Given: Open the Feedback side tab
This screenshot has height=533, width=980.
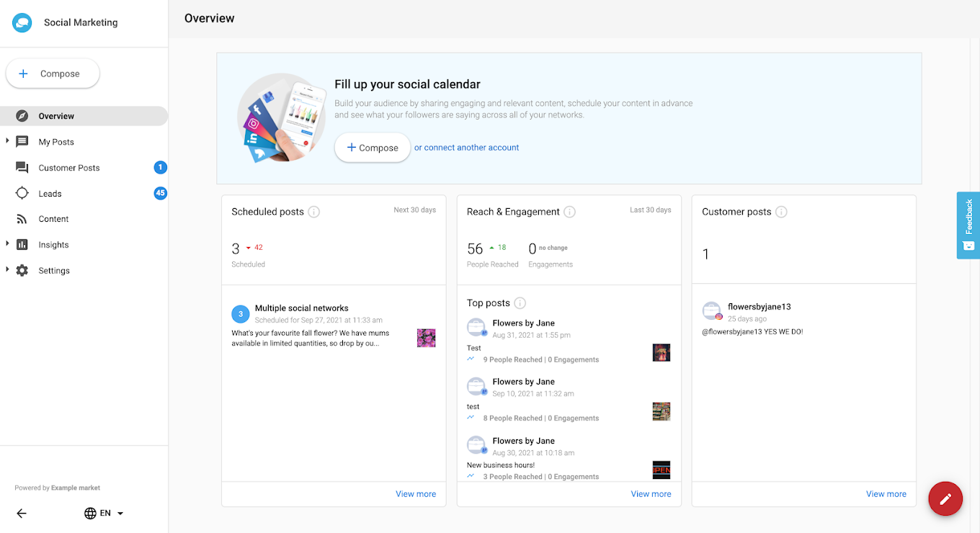Looking at the screenshot, I should pyautogui.click(x=968, y=225).
